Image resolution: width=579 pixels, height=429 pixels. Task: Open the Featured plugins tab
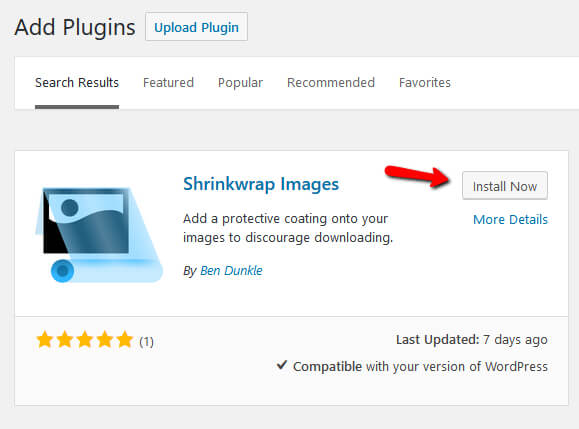pyautogui.click(x=168, y=83)
